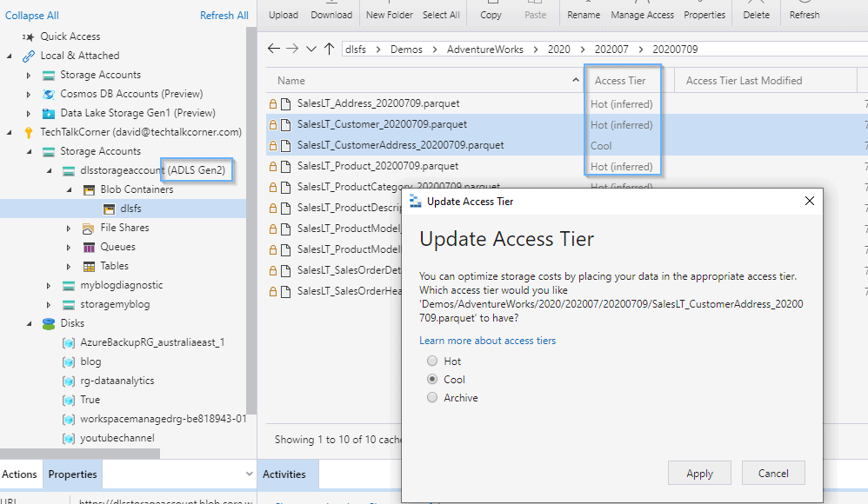The width and height of the screenshot is (868, 504).
Task: Expand the panel tabs chevron dropdown
Action: pos(249,474)
